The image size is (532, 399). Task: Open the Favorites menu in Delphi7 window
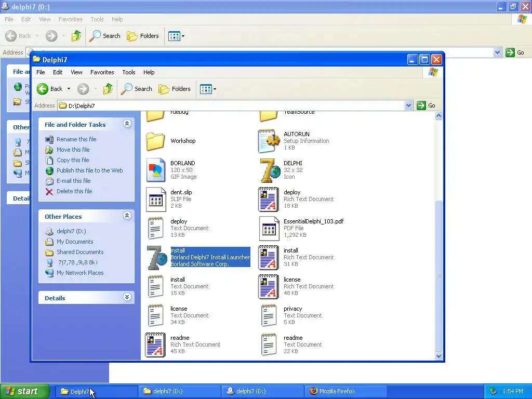pyautogui.click(x=102, y=72)
